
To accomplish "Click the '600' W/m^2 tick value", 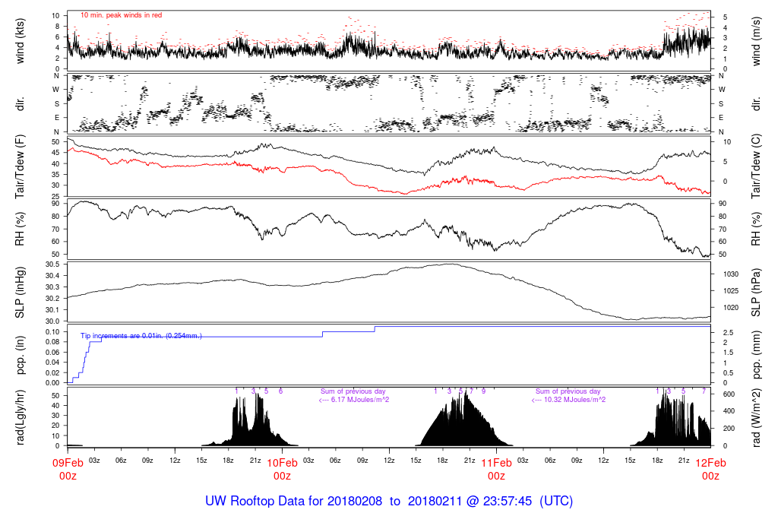I will (729, 394).
